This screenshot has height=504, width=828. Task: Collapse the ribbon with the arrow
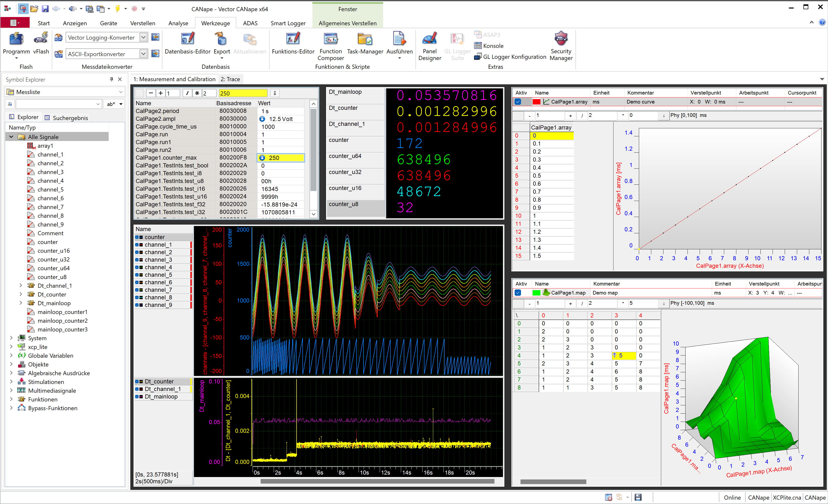point(811,23)
